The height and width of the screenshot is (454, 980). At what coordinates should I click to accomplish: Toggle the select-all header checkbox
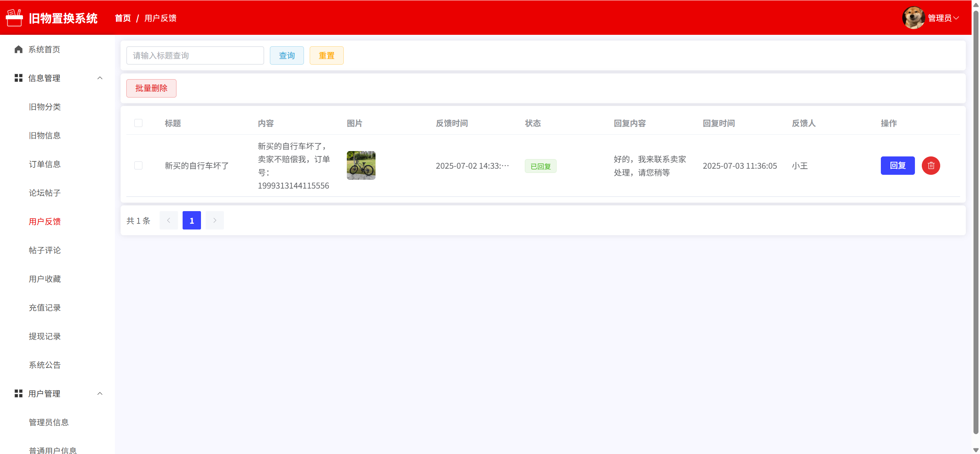click(138, 123)
